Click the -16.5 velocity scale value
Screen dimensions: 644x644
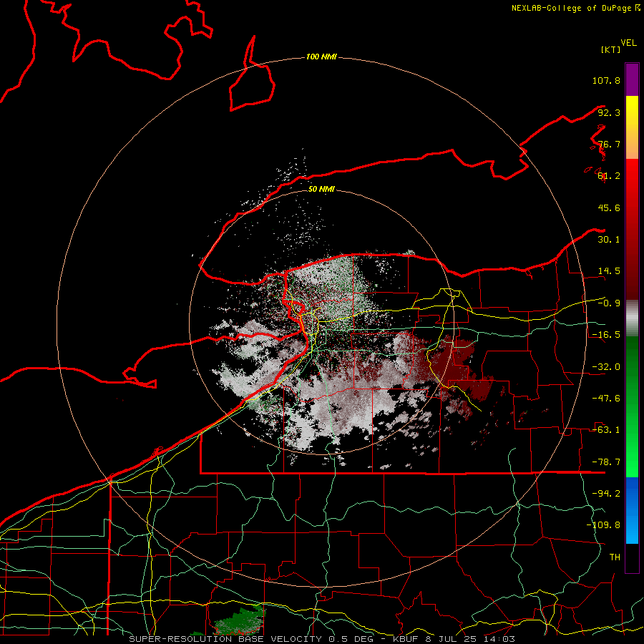pos(606,335)
